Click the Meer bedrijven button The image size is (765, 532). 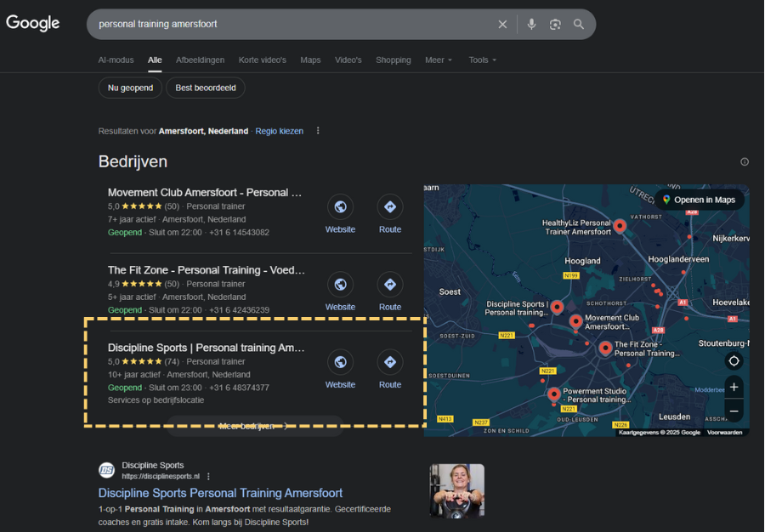[255, 426]
